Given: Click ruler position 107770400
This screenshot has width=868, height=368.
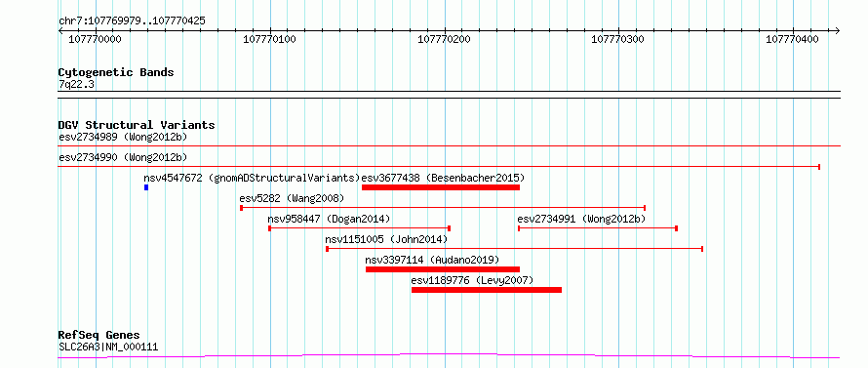Looking at the screenshot, I should (x=792, y=39).
